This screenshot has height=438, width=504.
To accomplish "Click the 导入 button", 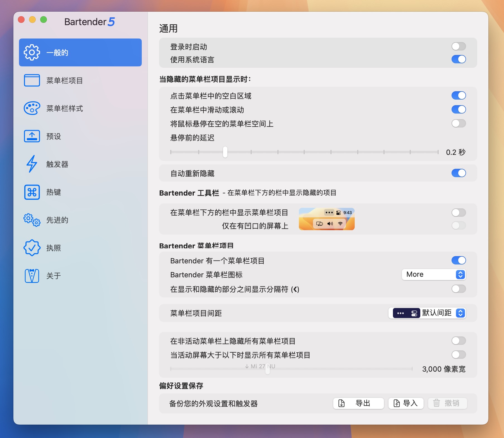I will (x=405, y=403).
